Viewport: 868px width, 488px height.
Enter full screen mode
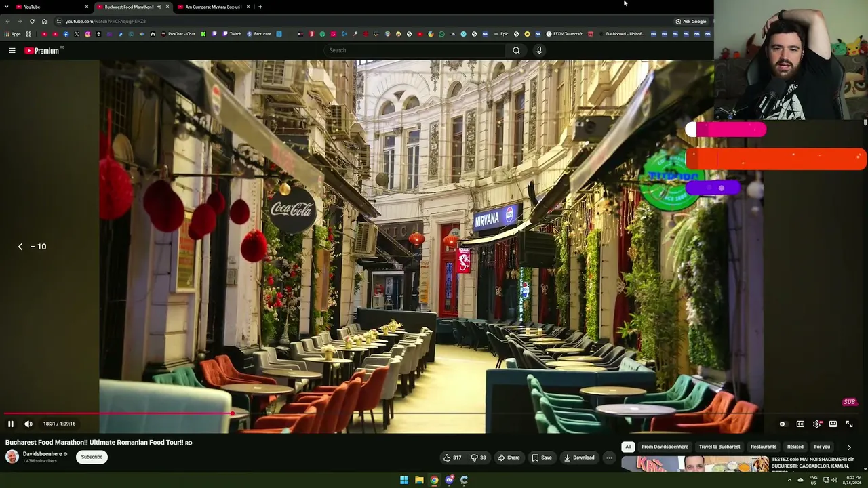point(849,424)
